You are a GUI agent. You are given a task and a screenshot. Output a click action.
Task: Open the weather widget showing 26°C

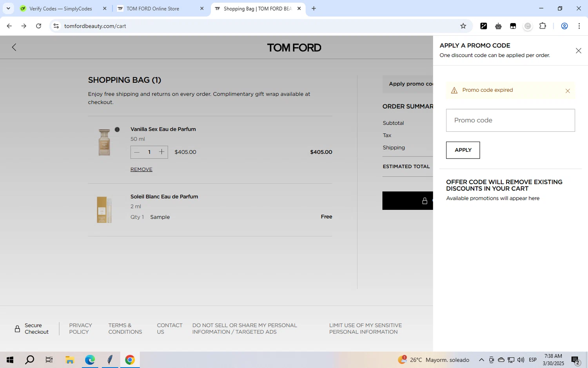[x=434, y=360]
